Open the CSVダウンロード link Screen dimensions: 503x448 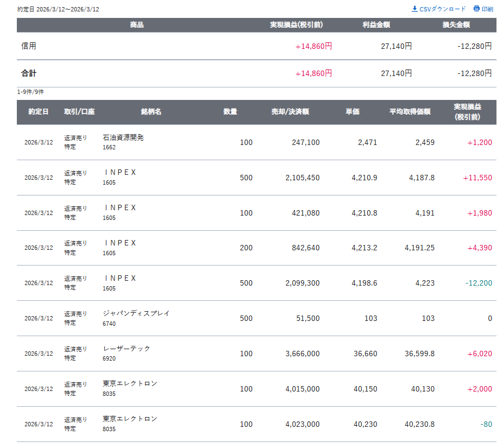[442, 9]
